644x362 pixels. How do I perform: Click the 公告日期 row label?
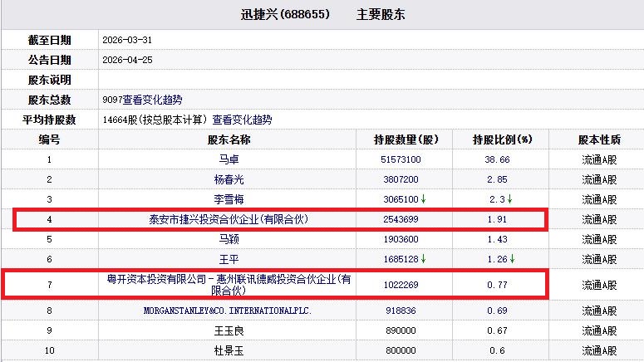50,60
